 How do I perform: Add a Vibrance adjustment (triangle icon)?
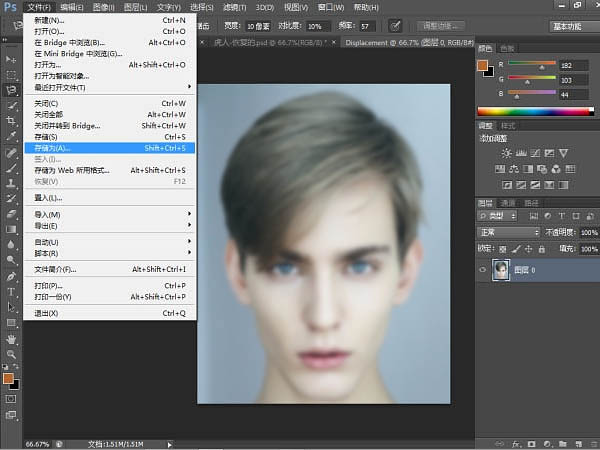click(563, 153)
